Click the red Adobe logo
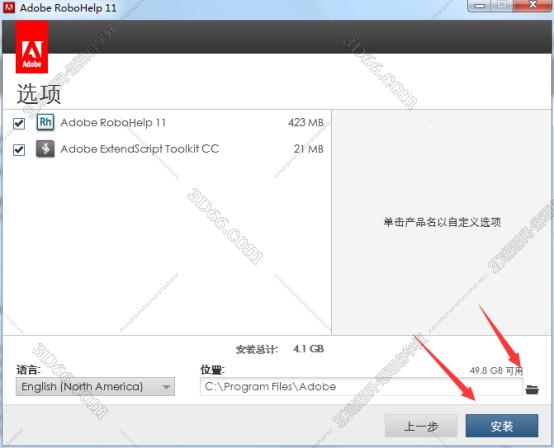554x448 pixels. tap(32, 47)
